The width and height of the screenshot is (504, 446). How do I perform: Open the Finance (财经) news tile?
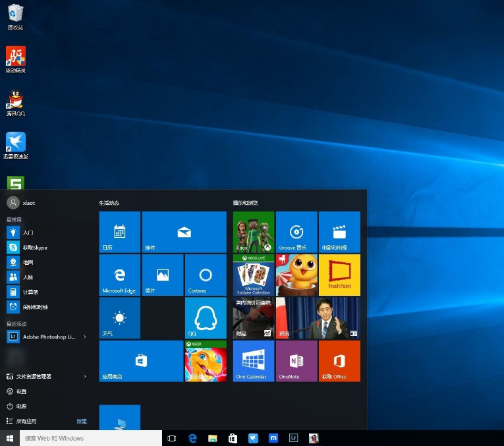[x=254, y=318]
